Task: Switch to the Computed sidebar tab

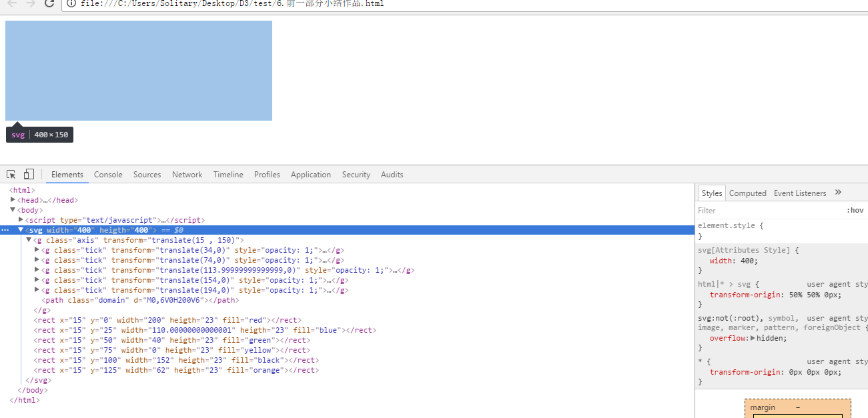Action: click(x=748, y=193)
